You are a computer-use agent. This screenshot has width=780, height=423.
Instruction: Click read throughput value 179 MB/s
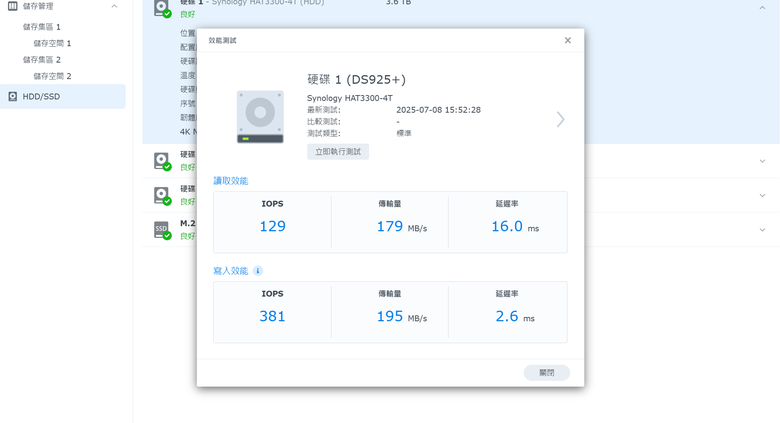tap(402, 226)
